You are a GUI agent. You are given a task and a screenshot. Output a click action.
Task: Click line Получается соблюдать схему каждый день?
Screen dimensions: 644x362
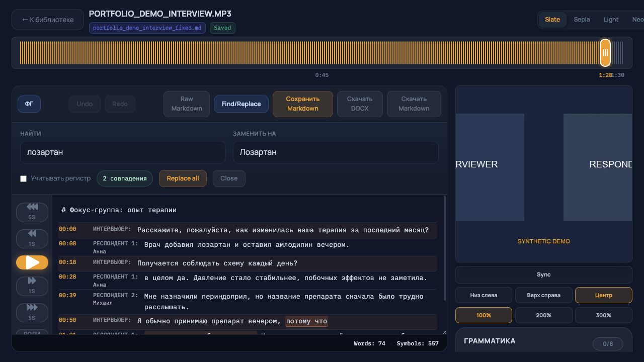(217, 263)
